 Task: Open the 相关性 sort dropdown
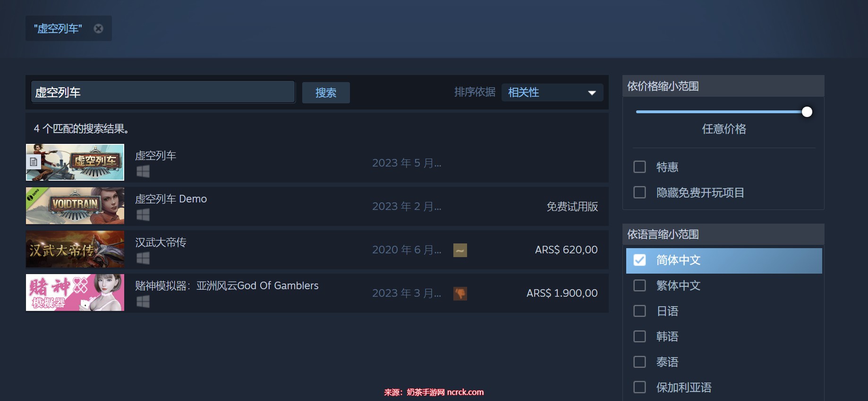pos(552,92)
